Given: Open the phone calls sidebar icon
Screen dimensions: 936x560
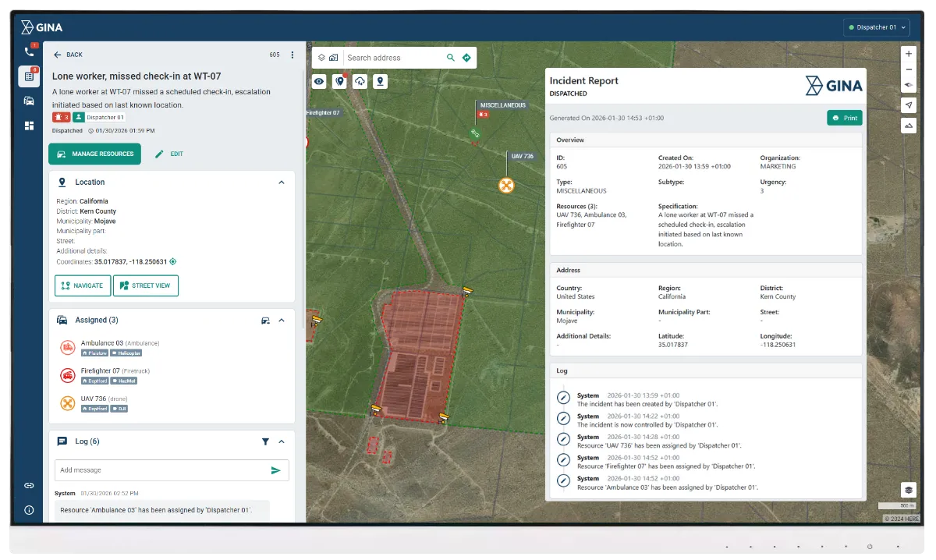Looking at the screenshot, I should [x=29, y=51].
